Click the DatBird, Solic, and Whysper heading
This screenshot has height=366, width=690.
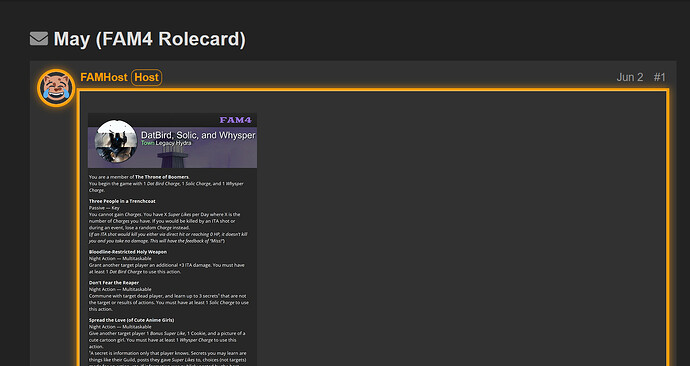point(198,135)
